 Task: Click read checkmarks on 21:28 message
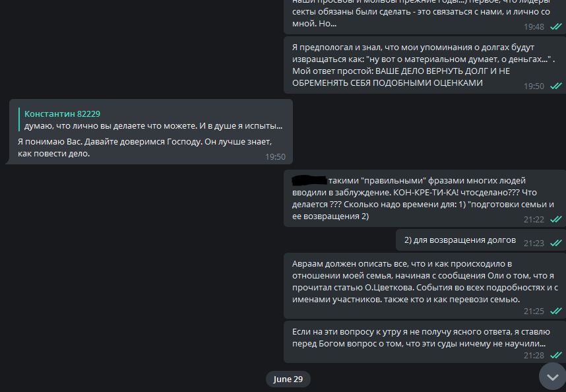tap(555, 355)
